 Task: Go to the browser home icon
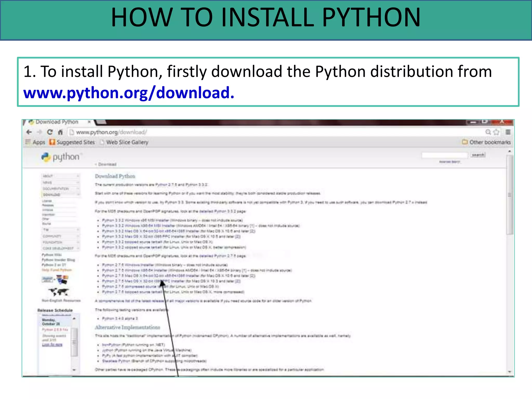60,132
